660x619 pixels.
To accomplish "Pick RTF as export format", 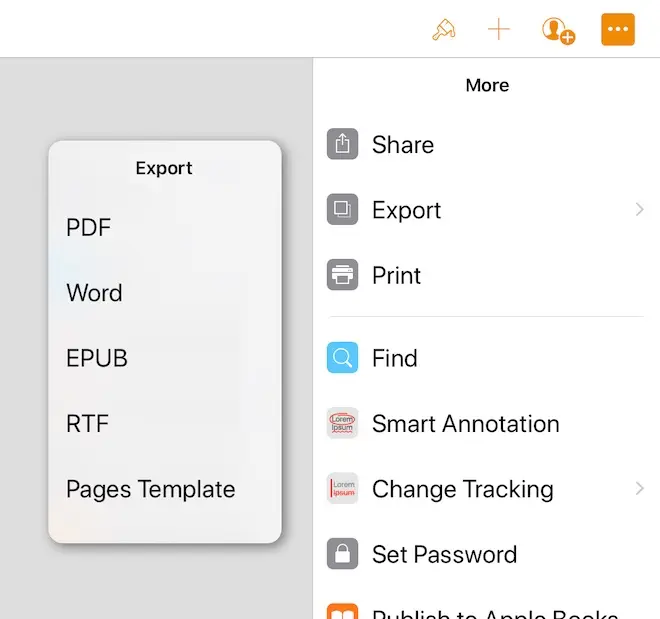I will 87,424.
